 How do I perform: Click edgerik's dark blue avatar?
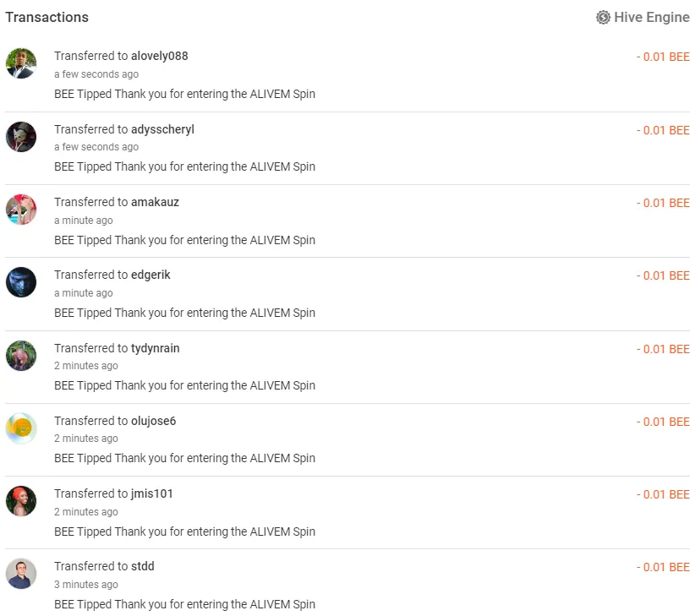[x=21, y=282]
